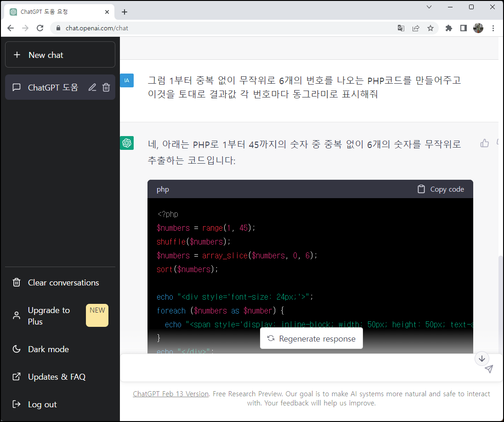Send message with the paper plane icon
The height and width of the screenshot is (422, 504).
[x=489, y=369]
